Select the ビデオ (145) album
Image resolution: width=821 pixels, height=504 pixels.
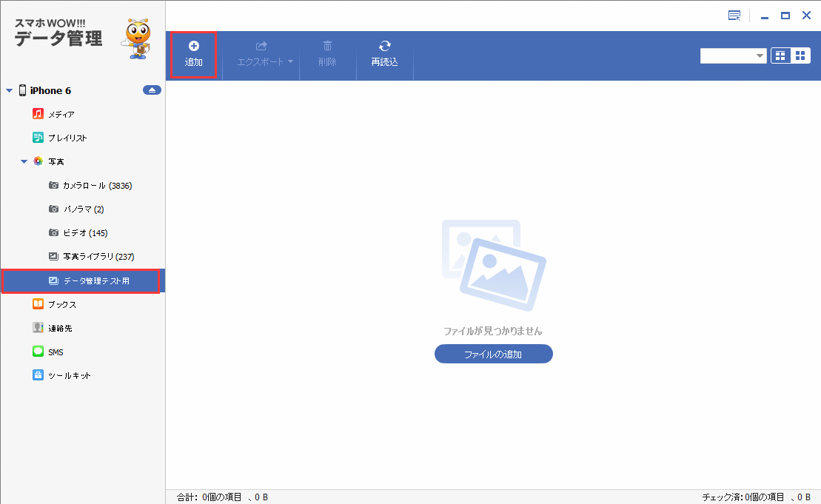[x=85, y=233]
